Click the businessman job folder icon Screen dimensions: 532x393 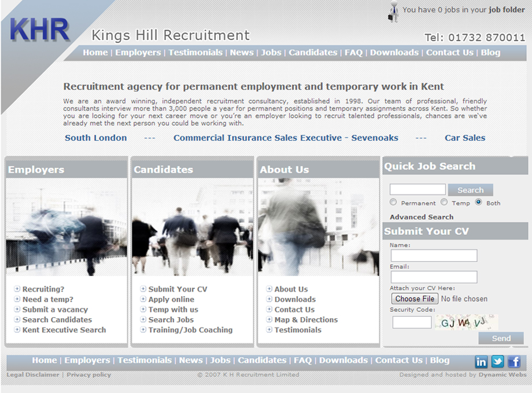(394, 12)
